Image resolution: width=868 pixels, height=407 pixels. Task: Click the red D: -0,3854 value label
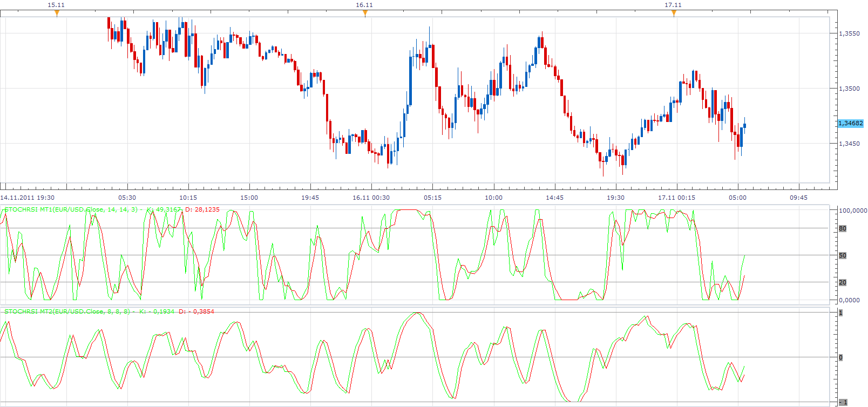196,311
